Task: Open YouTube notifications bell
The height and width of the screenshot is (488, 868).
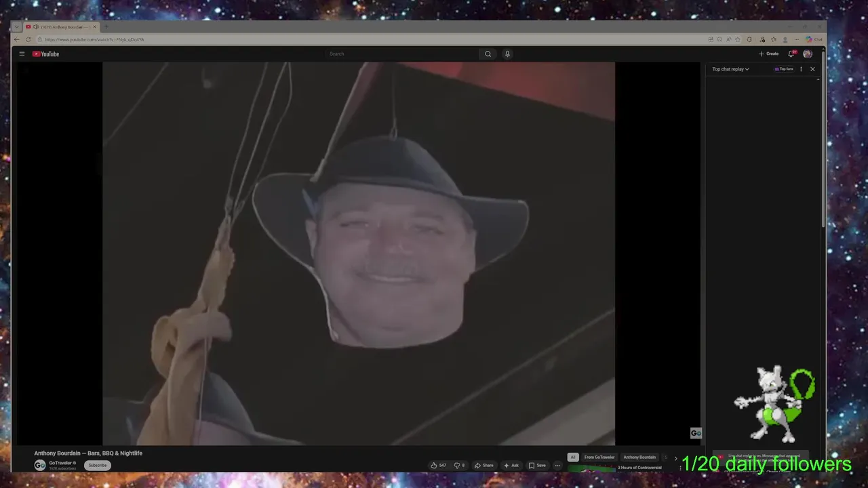Action: click(x=791, y=54)
